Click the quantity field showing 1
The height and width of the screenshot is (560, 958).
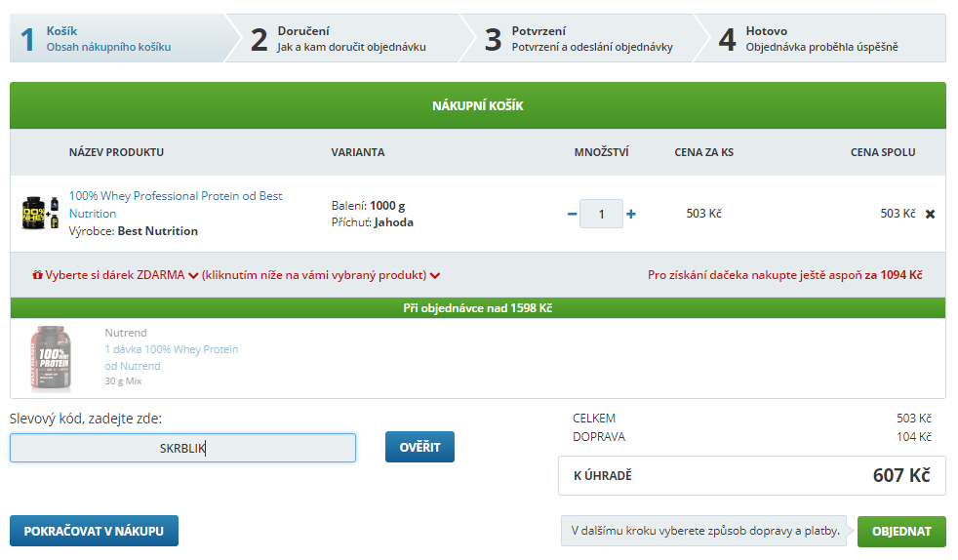(x=601, y=214)
